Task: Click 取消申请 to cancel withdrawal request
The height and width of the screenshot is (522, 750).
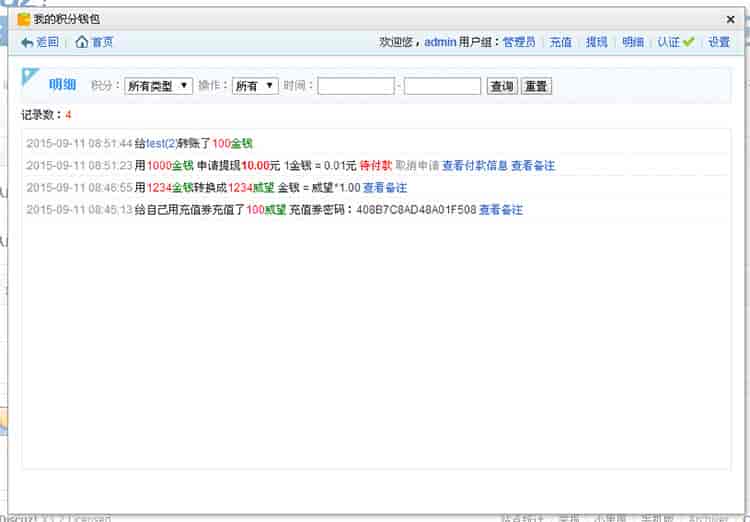Action: tap(417, 165)
